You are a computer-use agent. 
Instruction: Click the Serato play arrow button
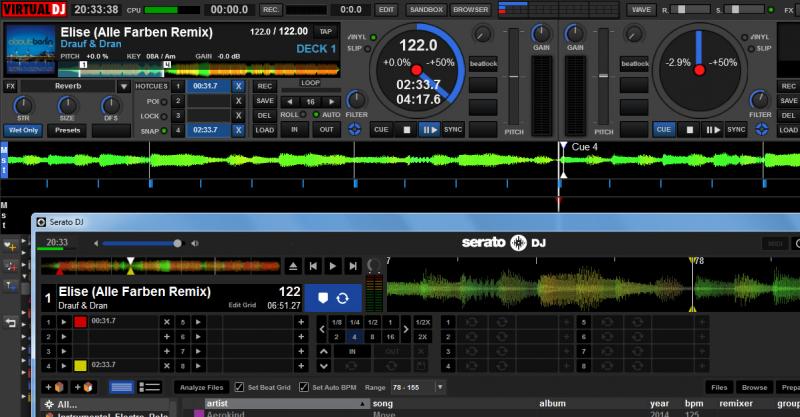click(333, 266)
